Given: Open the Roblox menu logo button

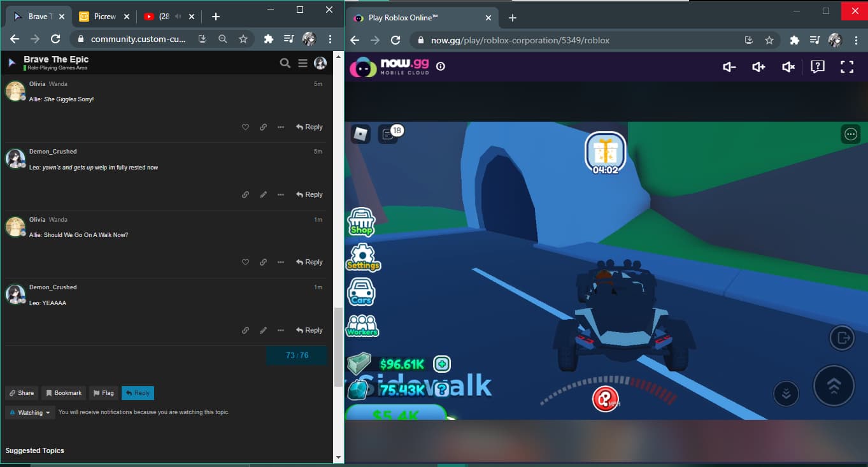Looking at the screenshot, I should (x=360, y=134).
